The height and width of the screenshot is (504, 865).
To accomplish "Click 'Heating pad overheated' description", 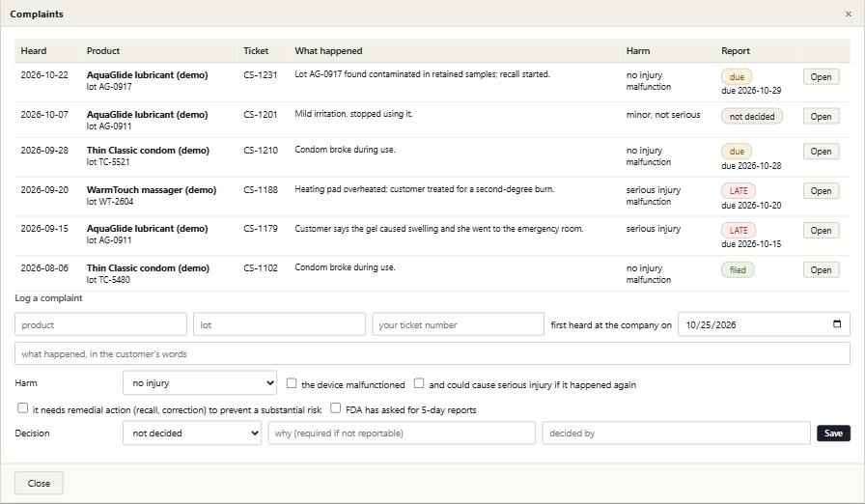I will [424, 189].
